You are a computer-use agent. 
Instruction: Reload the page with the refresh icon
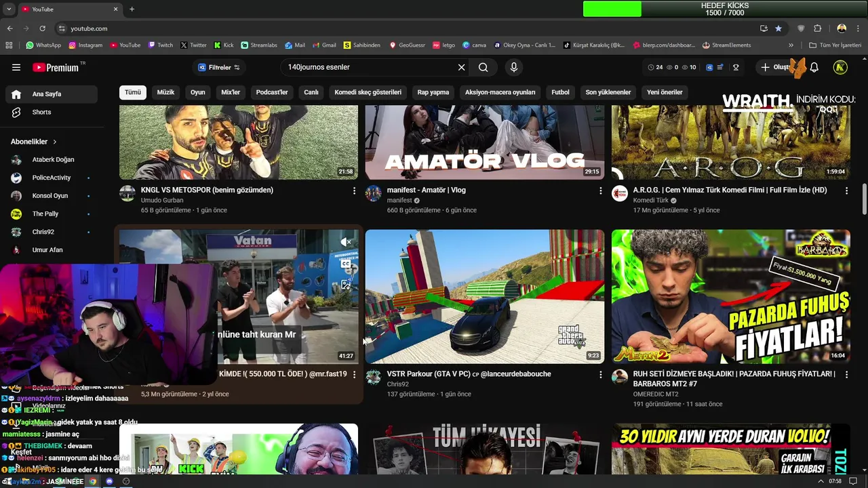coord(42,28)
